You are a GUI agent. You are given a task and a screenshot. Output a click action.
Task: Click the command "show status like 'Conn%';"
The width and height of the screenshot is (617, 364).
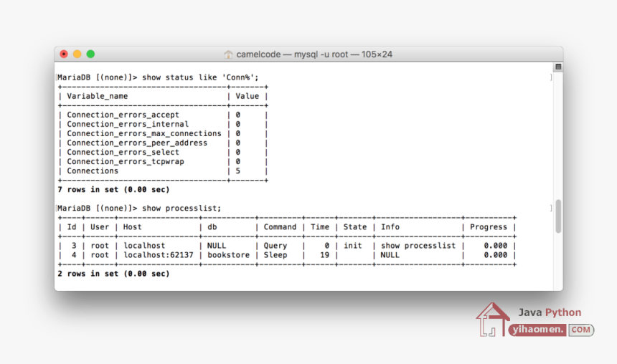point(200,77)
